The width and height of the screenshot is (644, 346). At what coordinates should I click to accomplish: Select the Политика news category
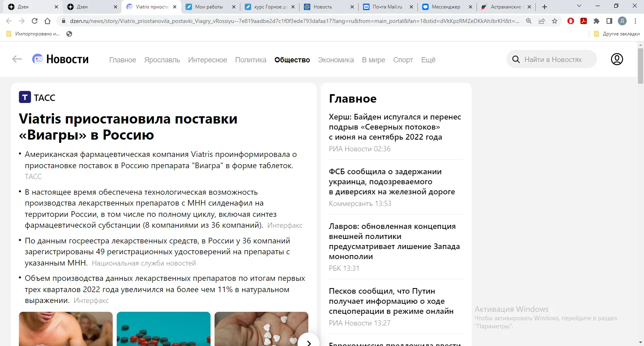tap(251, 60)
